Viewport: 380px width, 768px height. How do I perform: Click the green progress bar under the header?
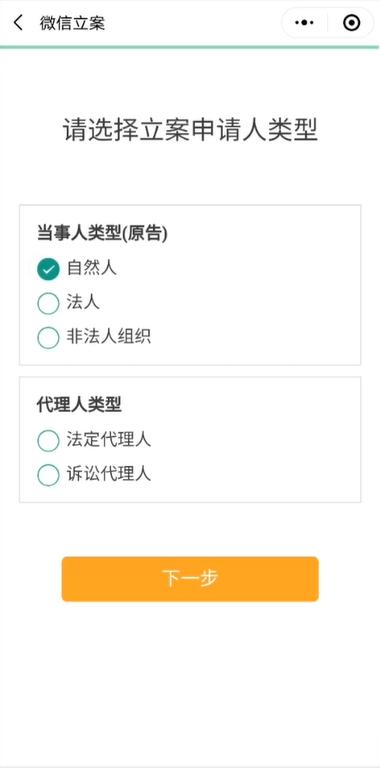[190, 47]
